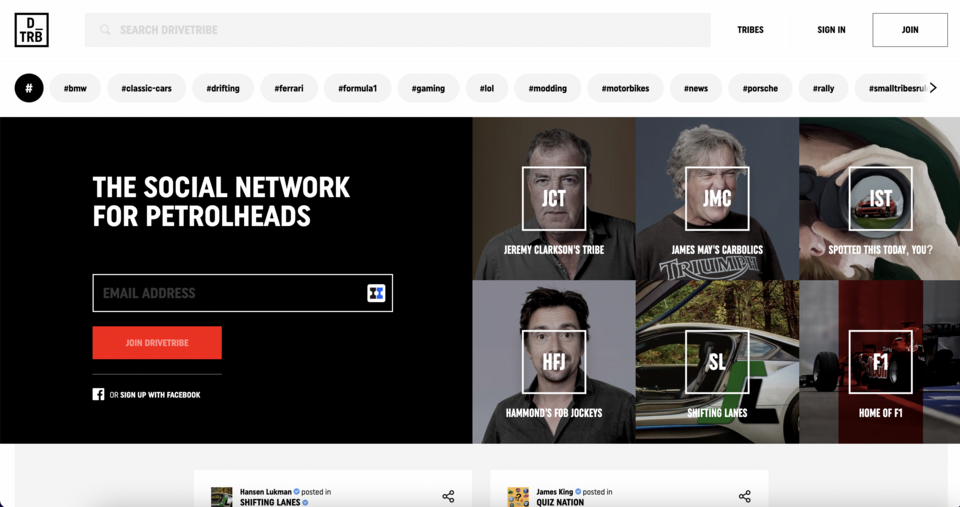This screenshot has height=507, width=960.
Task: Click the Search DriveTribe field
Action: [400, 30]
